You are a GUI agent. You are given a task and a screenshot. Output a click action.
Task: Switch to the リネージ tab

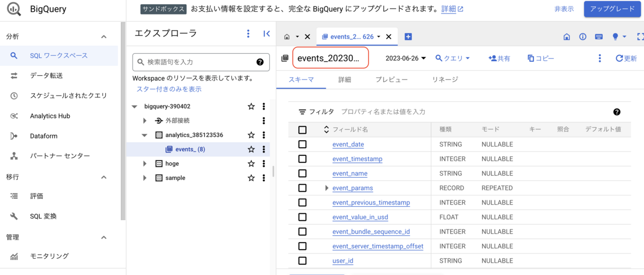coord(445,79)
